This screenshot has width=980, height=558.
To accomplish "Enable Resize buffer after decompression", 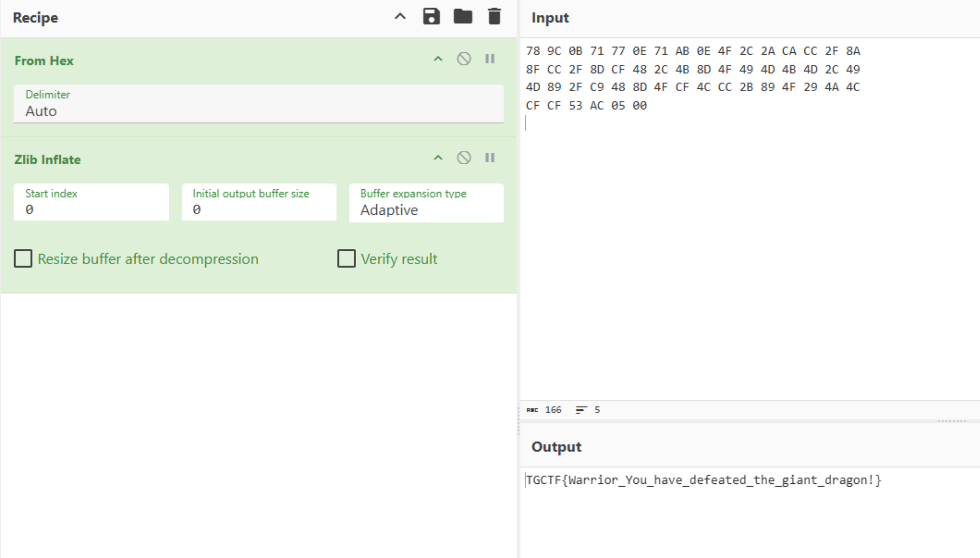I will point(23,259).
